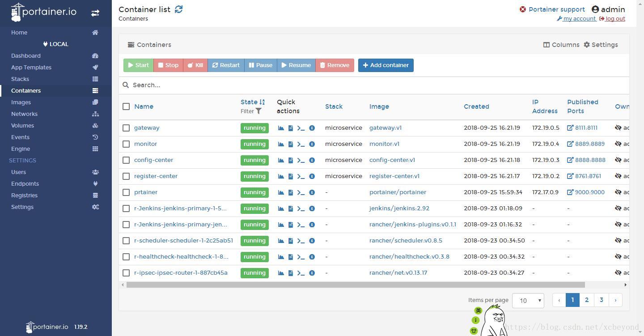Viewport: 644px width, 336px height.
Task: Open console for register-center container
Action: click(301, 176)
